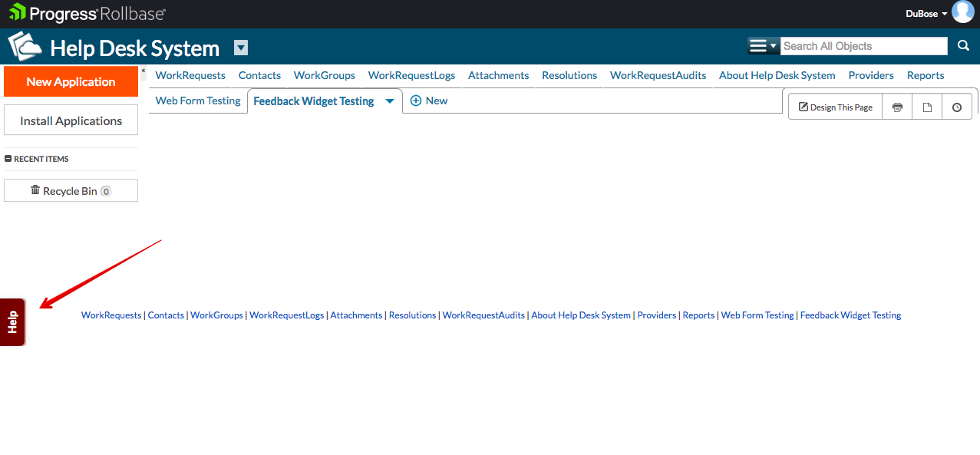Open the About Help Desk System footer link

(581, 315)
